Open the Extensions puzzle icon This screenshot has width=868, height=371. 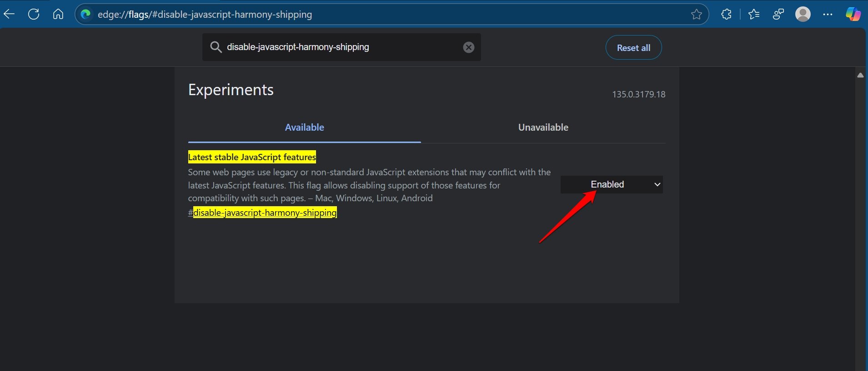click(x=726, y=15)
